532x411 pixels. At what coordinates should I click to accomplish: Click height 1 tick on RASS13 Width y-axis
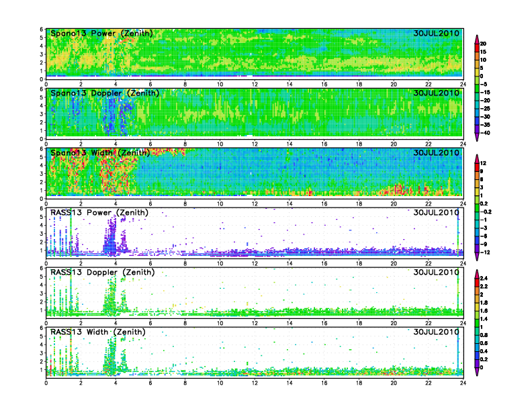[x=42, y=370]
